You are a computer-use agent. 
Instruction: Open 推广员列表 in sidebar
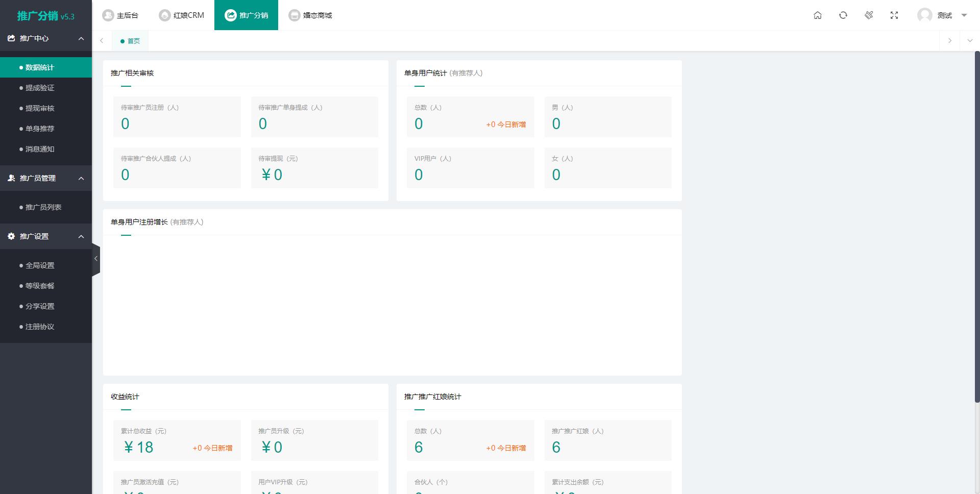coord(43,207)
